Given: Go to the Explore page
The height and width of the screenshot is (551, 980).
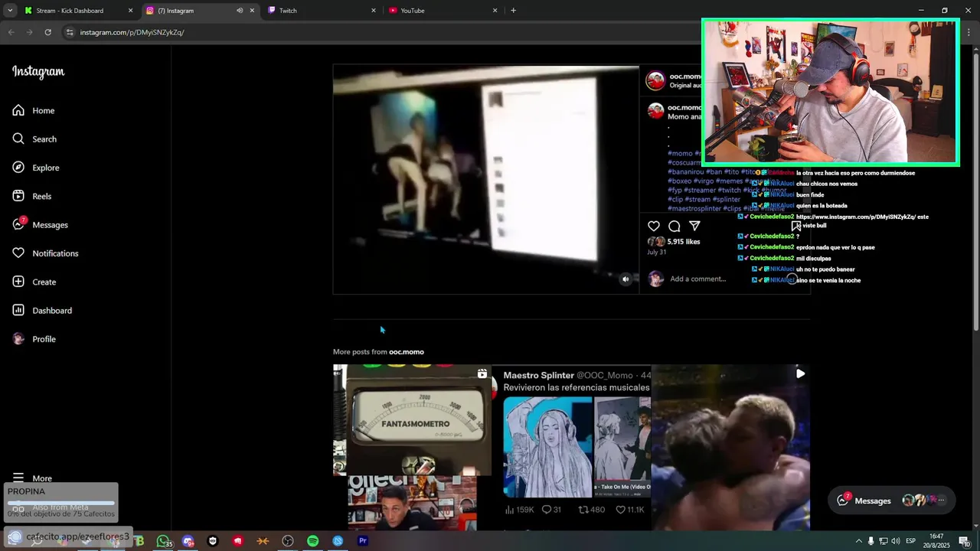Looking at the screenshot, I should [36, 168].
